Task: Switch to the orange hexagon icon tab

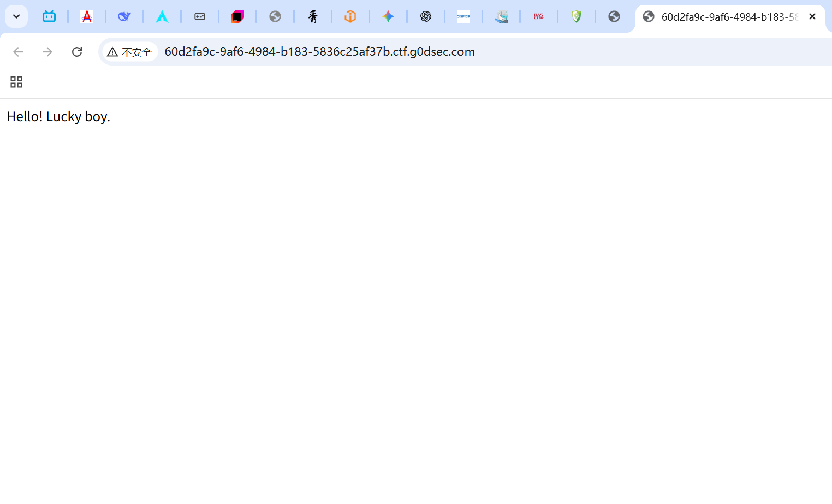Action: pos(350,16)
